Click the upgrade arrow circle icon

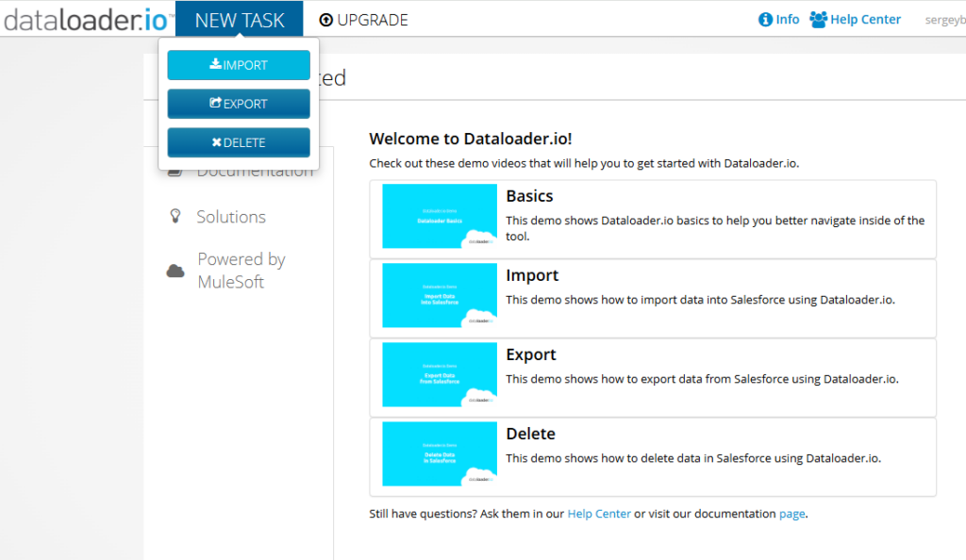pos(325,21)
